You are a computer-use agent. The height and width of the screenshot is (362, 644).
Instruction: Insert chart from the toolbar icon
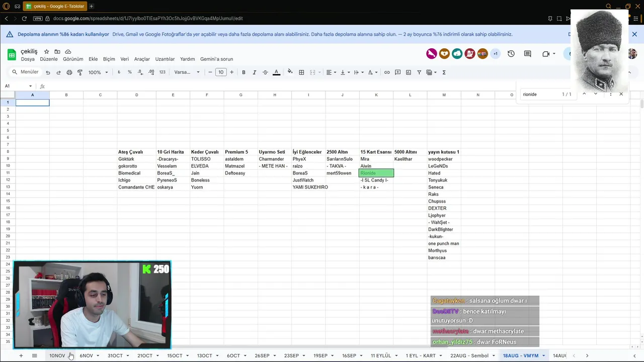click(409, 72)
